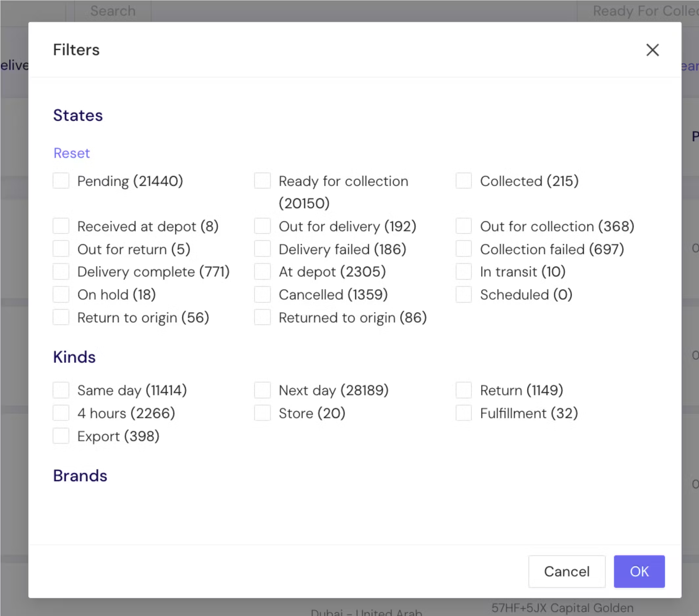Screen dimensions: 699x616
Task: Select Received at depot checkbox
Action: tap(61, 226)
